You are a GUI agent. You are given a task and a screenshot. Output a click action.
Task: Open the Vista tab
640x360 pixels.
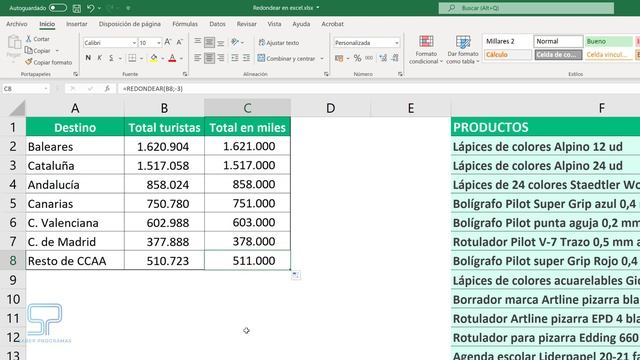coord(274,24)
